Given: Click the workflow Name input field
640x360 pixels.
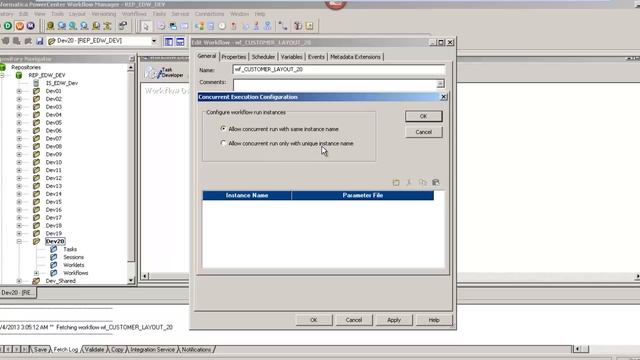Looking at the screenshot, I should click(339, 69).
